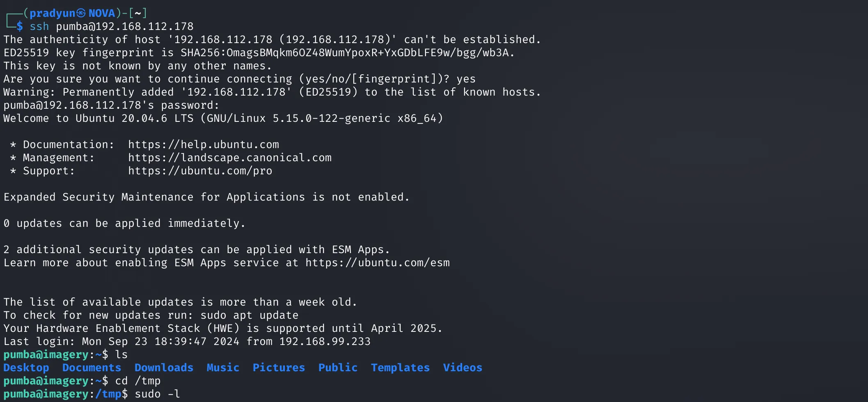Open the help.ubuntu.com documentation link
868x402 pixels.
coord(203,144)
